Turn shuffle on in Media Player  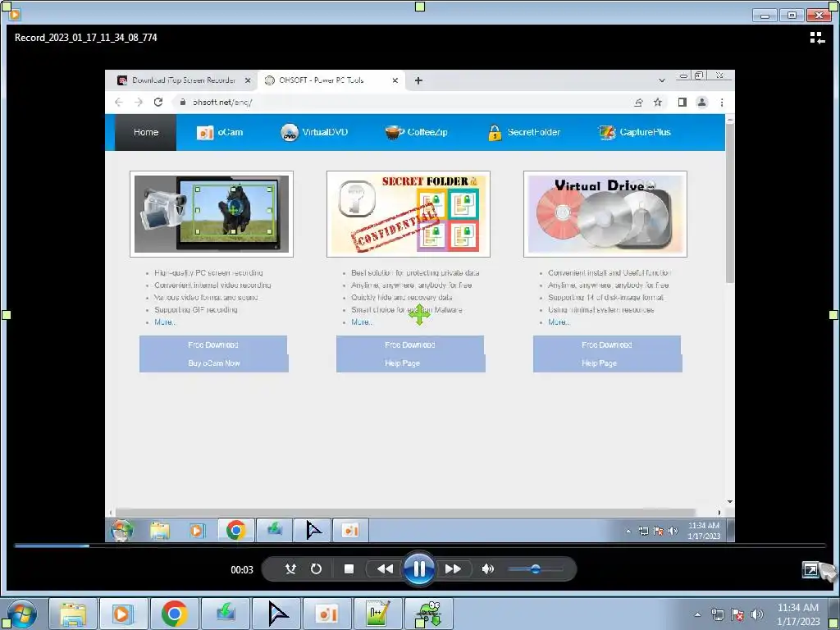click(290, 569)
